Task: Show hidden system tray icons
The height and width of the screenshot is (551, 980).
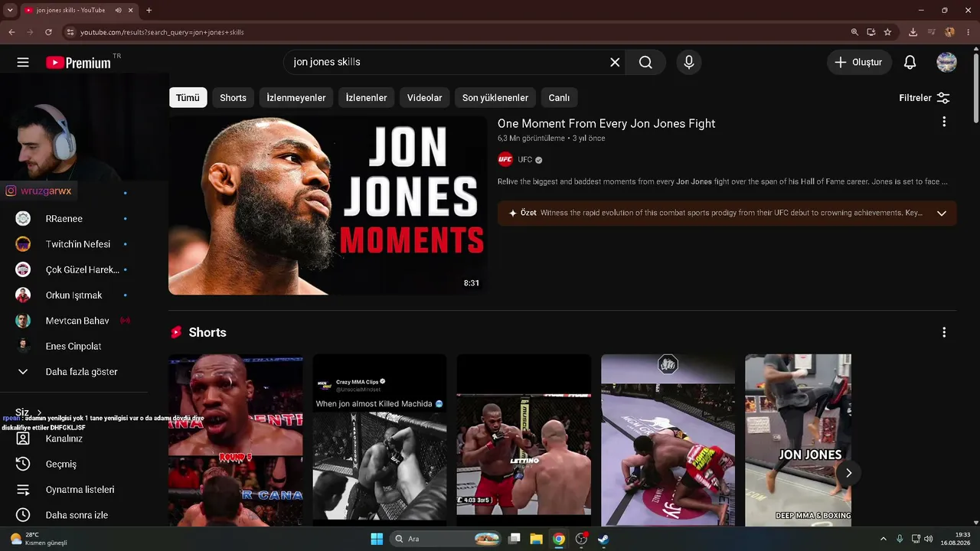Action: coord(883,539)
